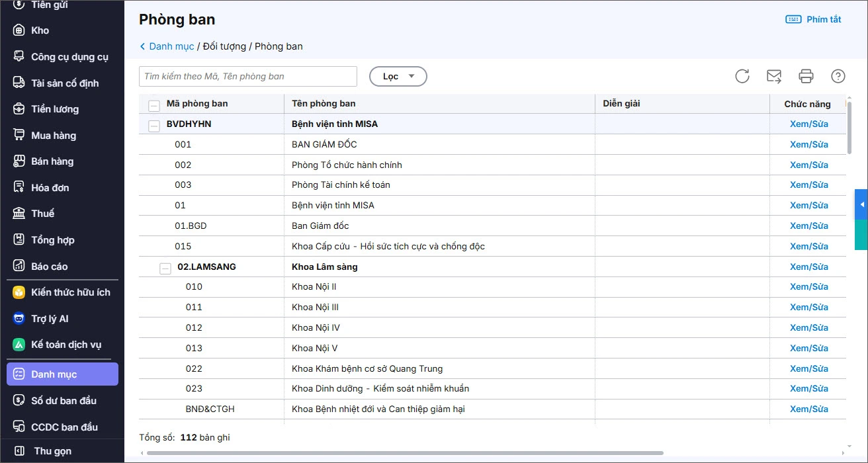Click the refresh icon in toolbar
868x463 pixels.
pyautogui.click(x=742, y=76)
